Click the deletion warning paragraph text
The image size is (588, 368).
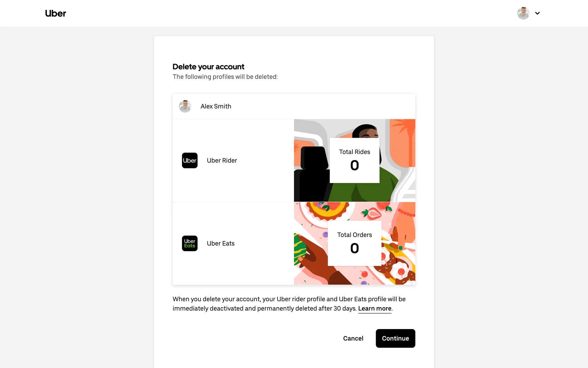[x=289, y=304]
